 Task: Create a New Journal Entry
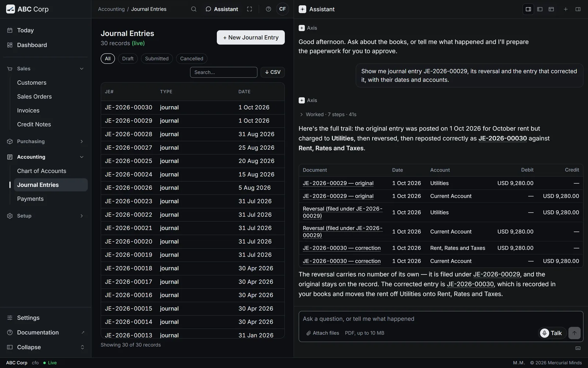tap(251, 38)
